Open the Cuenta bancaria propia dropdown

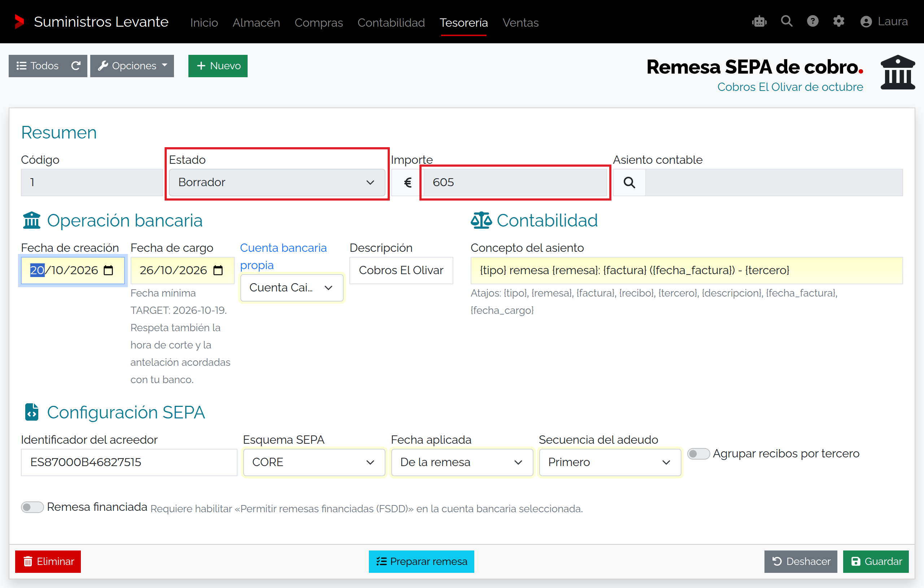(292, 288)
